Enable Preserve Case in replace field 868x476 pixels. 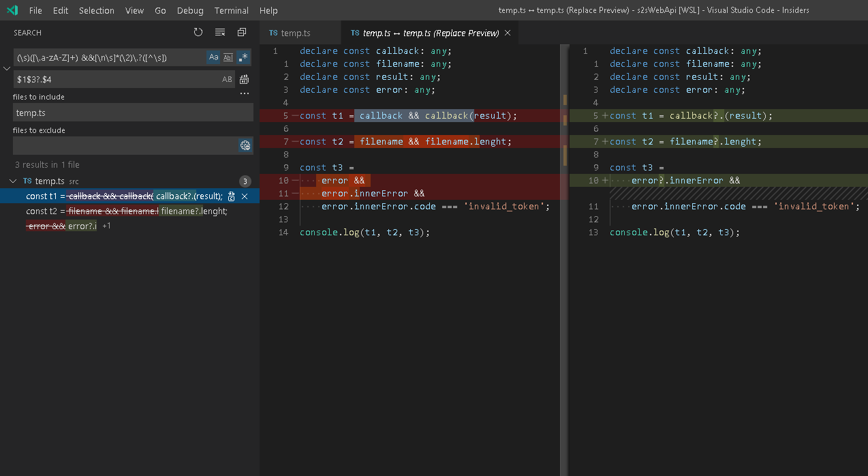pyautogui.click(x=227, y=79)
